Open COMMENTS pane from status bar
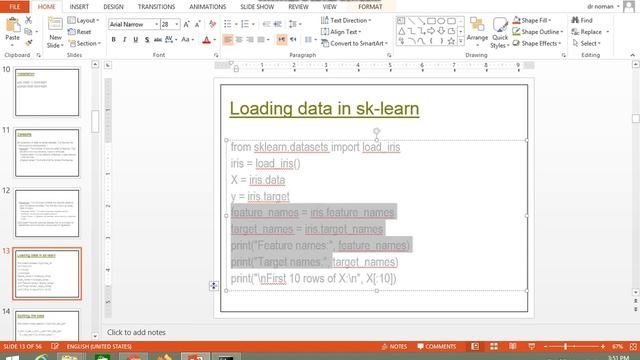This screenshot has height=360, width=640. pos(436,347)
